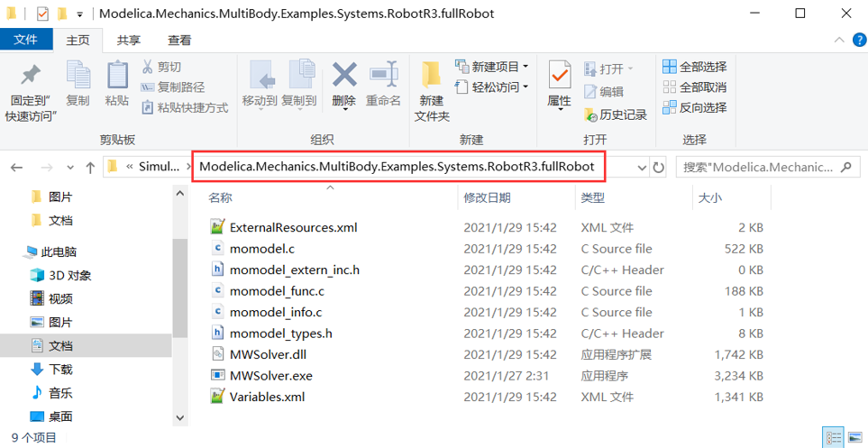The height and width of the screenshot is (448, 868).
Task: Switch to the Share tab
Action: pos(128,40)
